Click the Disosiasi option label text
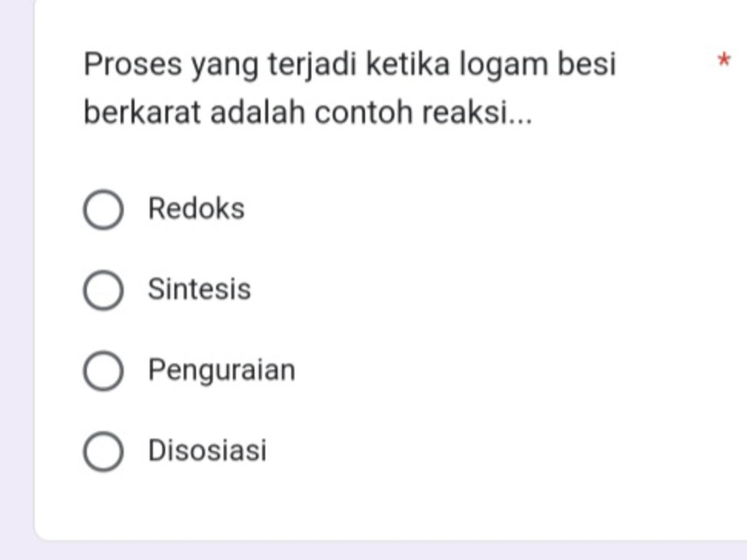Image resolution: width=747 pixels, height=560 pixels. click(x=207, y=449)
